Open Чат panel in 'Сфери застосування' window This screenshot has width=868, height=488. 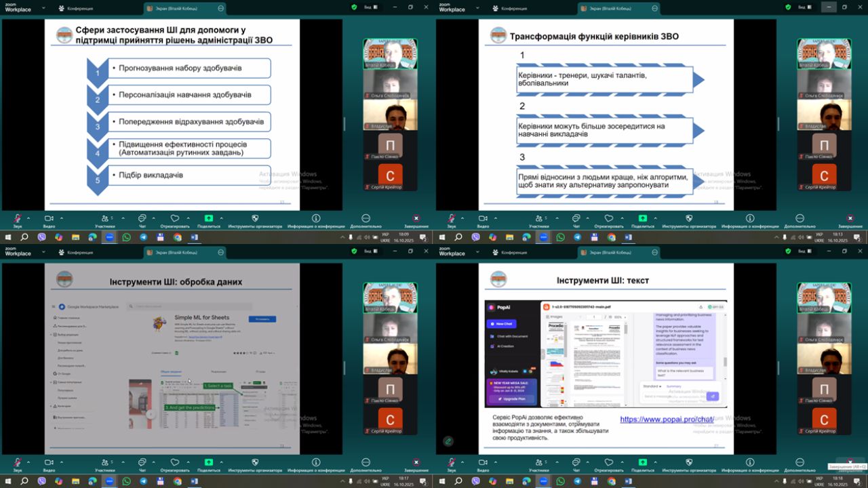pos(142,219)
